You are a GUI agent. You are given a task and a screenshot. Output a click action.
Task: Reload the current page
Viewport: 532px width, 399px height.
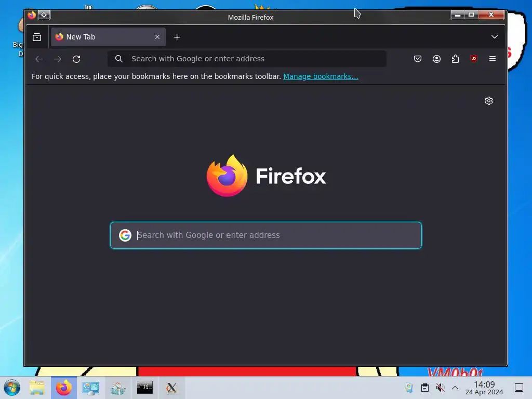pos(76,59)
